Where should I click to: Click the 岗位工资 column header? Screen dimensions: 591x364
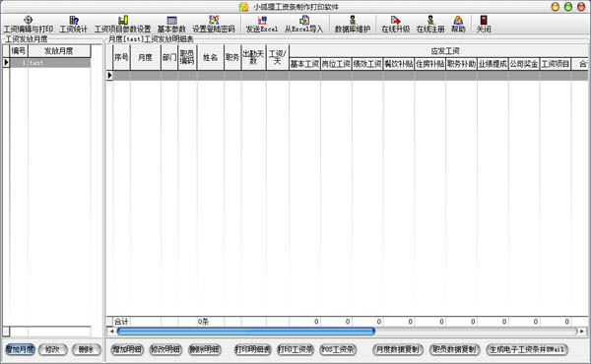click(336, 64)
